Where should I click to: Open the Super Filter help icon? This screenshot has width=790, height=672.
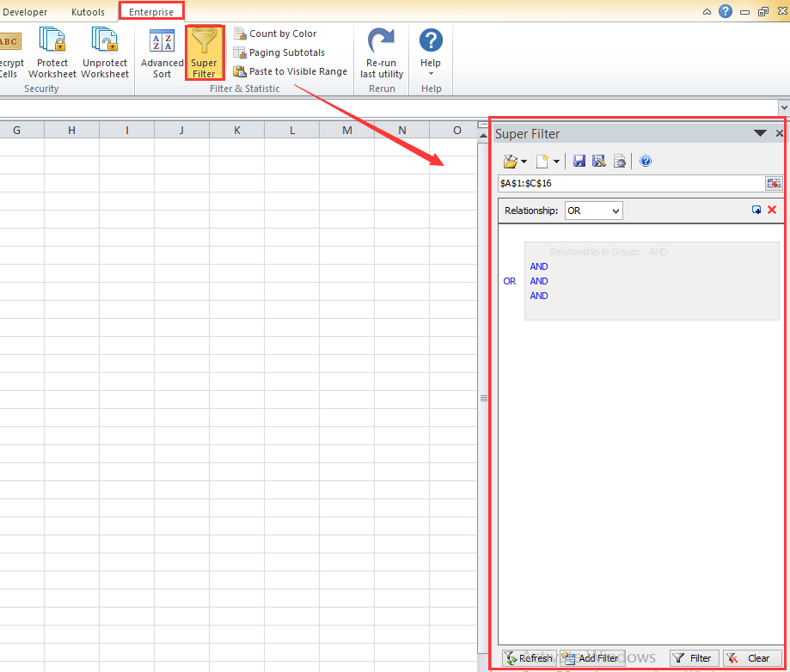645,161
